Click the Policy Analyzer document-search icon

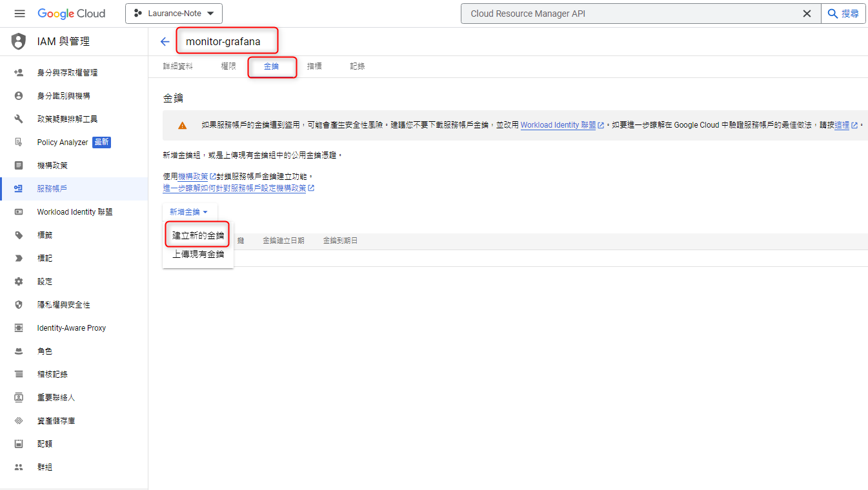click(19, 142)
